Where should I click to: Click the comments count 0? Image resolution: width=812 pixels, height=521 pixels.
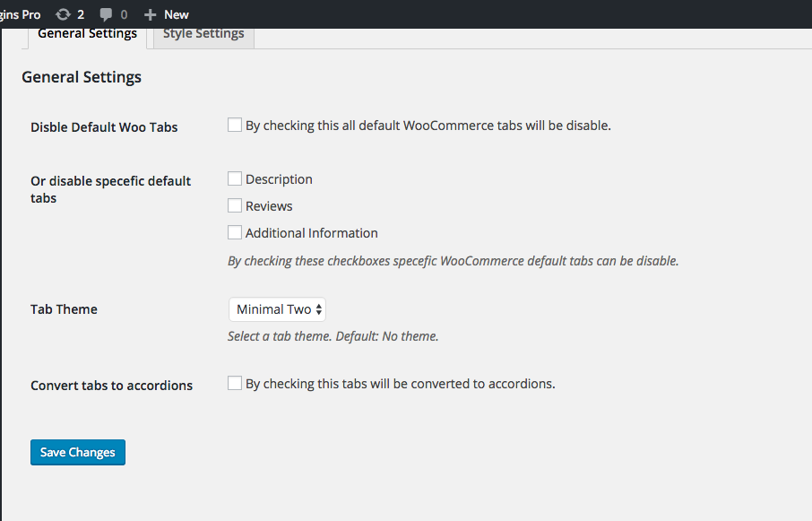pyautogui.click(x=124, y=14)
